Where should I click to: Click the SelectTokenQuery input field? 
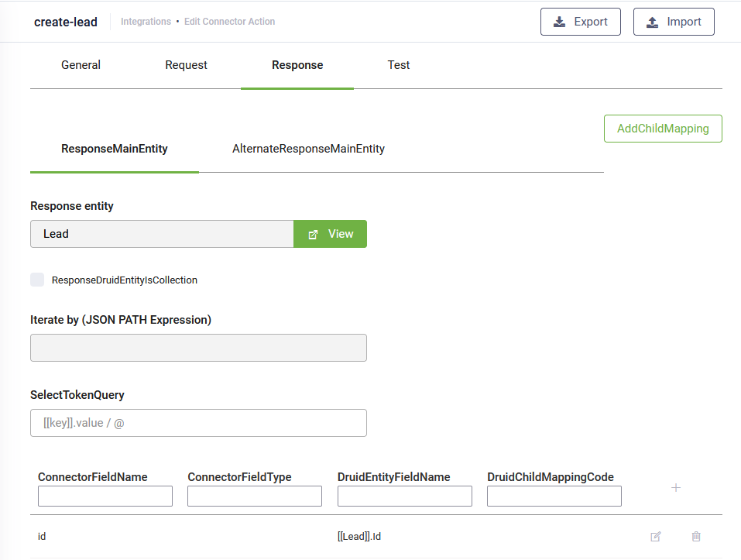[198, 423]
